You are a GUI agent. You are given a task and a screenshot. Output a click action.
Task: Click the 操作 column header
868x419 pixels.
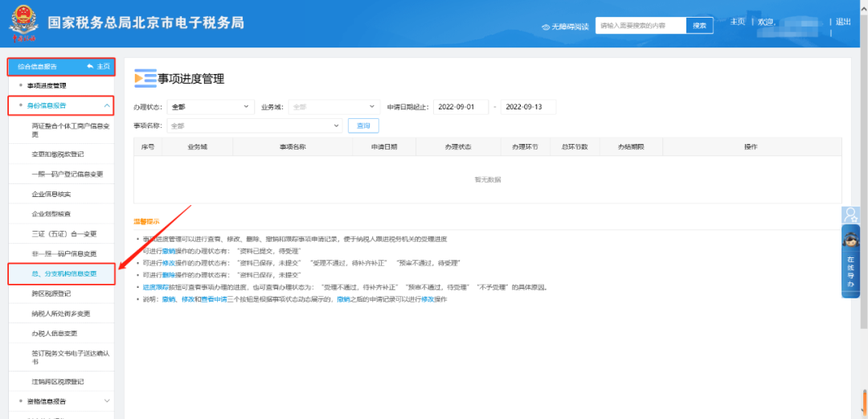751,147
